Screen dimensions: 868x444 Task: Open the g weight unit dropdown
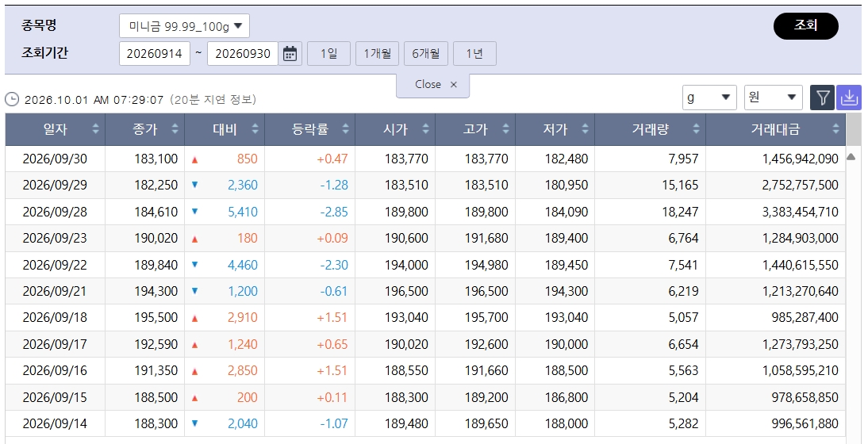pyautogui.click(x=709, y=98)
